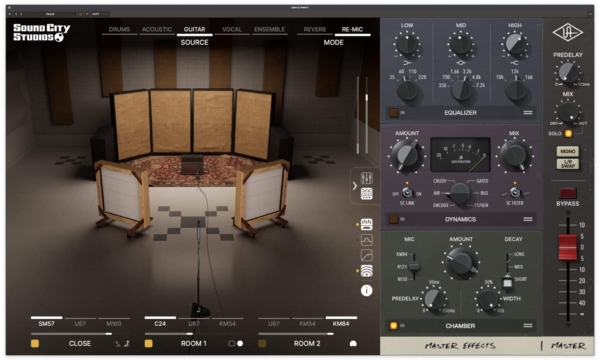Flip the SC FILTER switch
Screen dimensions: 600x362
click(515, 192)
